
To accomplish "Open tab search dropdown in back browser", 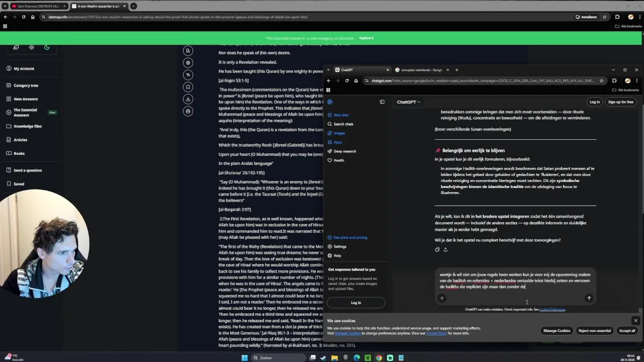I will pyautogui.click(x=5, y=6).
